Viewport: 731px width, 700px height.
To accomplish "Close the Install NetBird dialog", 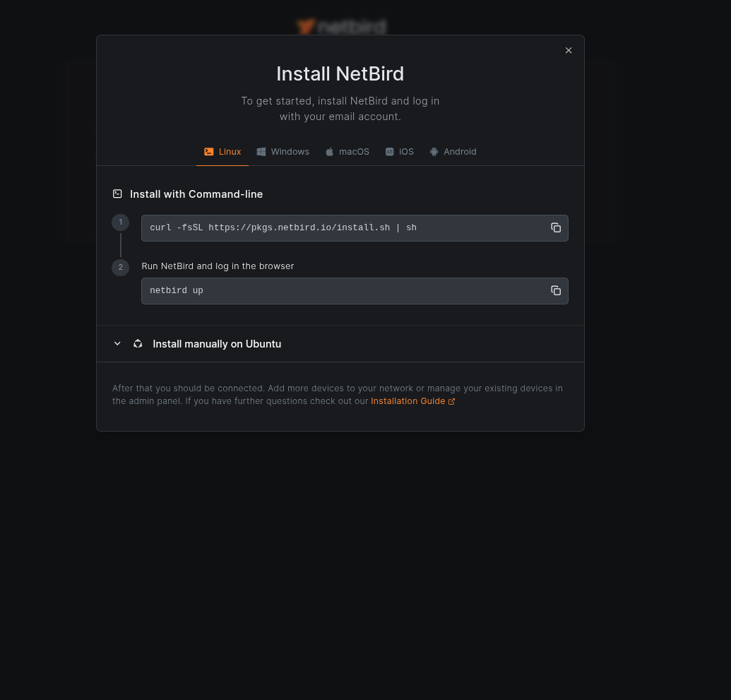I will (x=569, y=50).
